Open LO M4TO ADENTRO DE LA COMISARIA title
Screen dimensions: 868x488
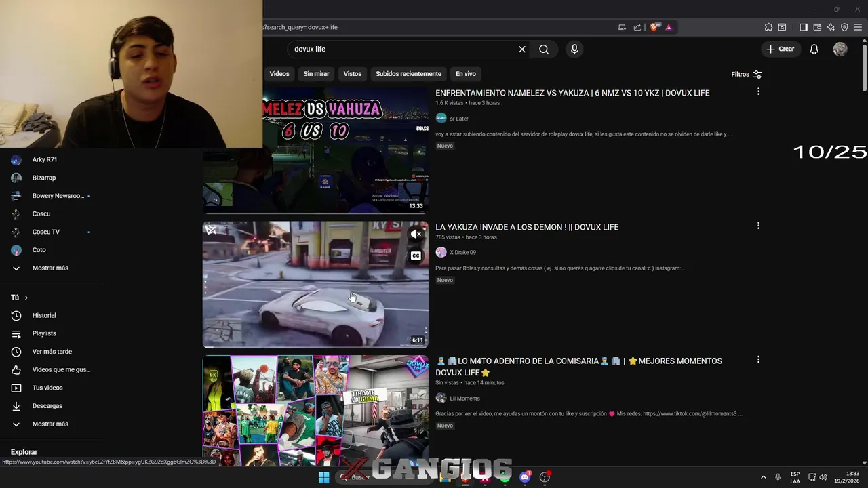(x=578, y=367)
